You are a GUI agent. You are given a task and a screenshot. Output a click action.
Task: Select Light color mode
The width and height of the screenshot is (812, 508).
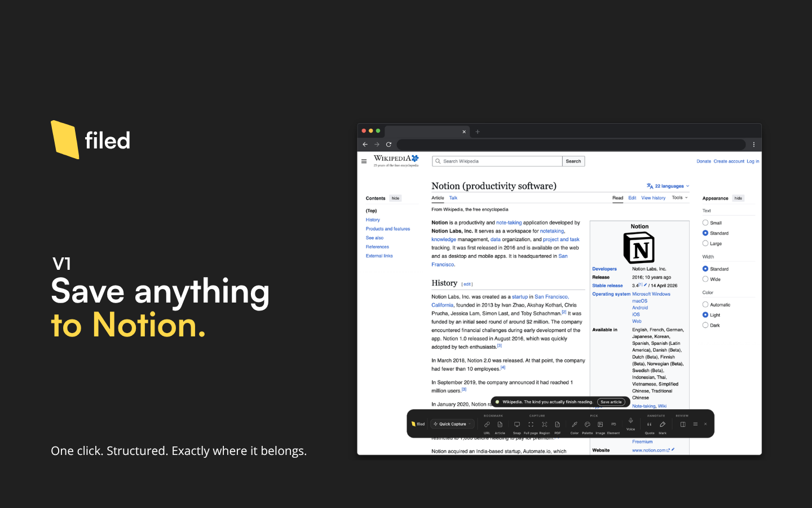(x=705, y=315)
